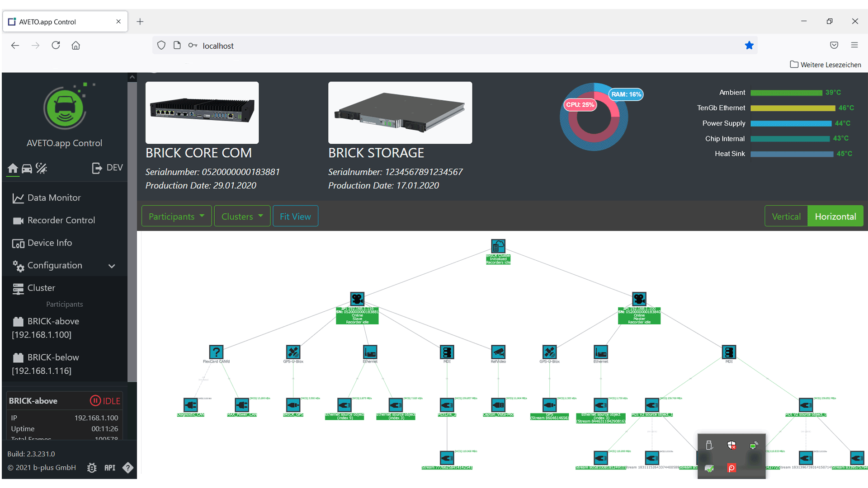This screenshot has width=868, height=488.
Task: Click browser back arrow
Action: click(x=15, y=45)
